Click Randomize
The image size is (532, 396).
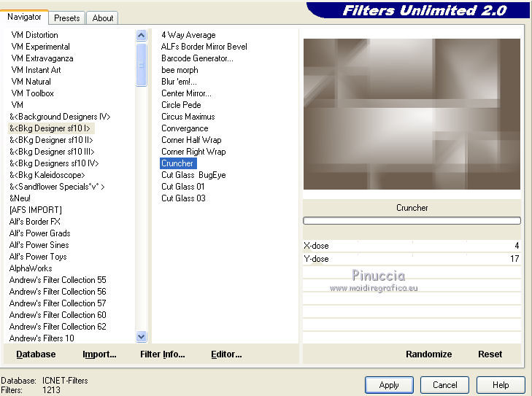point(429,354)
